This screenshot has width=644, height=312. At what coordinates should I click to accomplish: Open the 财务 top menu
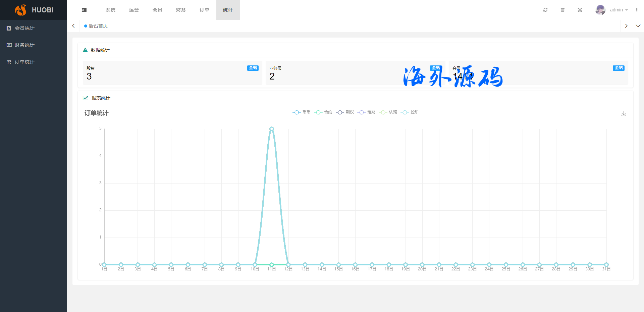point(181,10)
